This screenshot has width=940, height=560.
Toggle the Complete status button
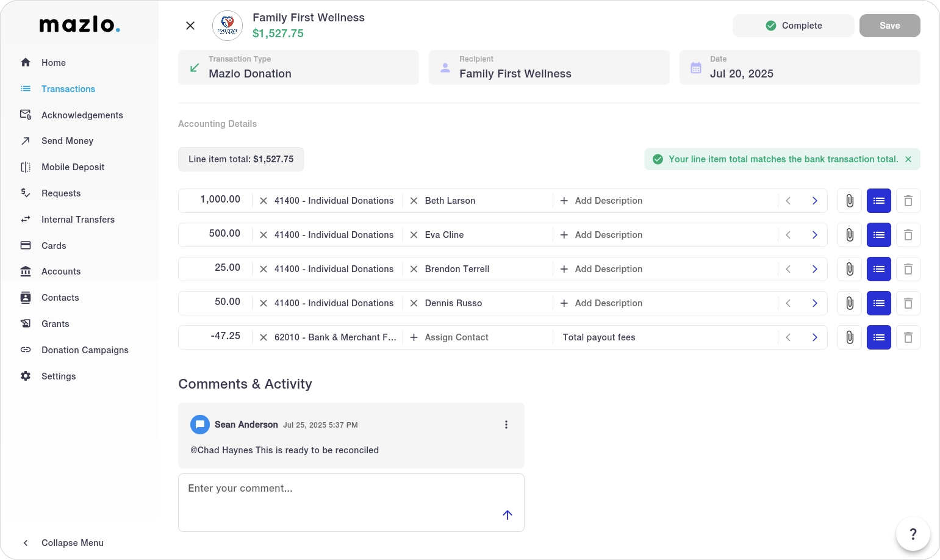793,26
